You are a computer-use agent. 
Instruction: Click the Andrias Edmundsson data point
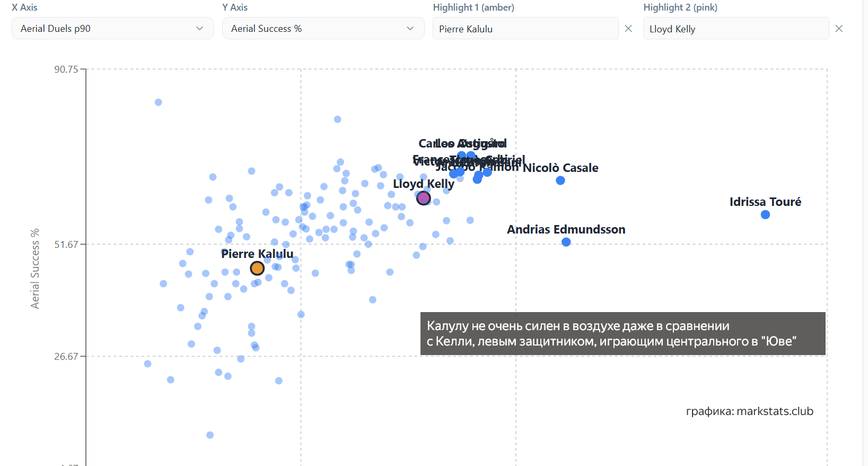(x=566, y=242)
